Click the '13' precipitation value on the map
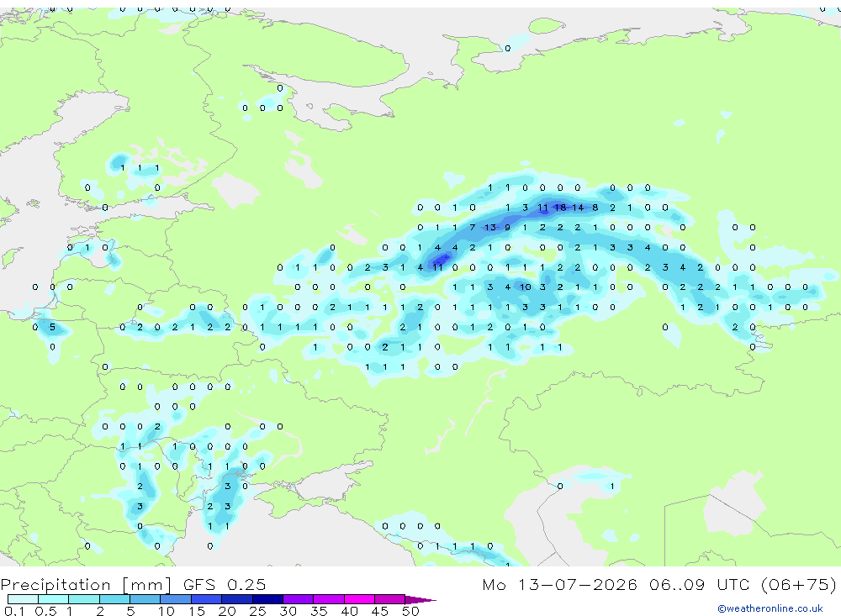Viewport: 841px width, 616px height. pyautogui.click(x=490, y=227)
